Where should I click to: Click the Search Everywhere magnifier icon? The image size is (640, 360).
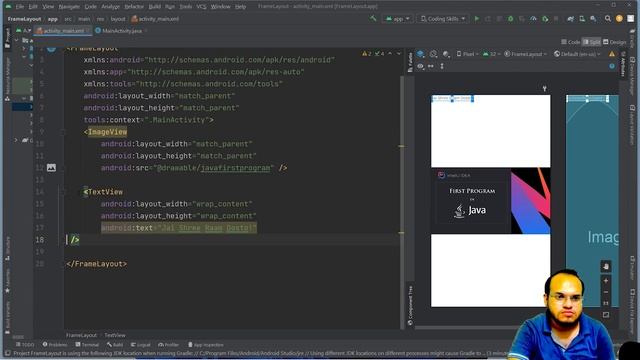click(x=608, y=19)
